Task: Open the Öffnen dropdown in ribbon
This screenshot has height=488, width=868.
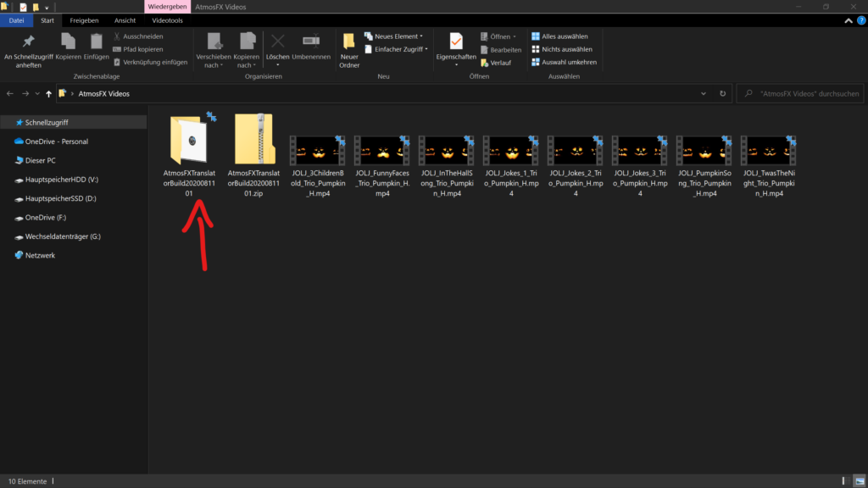Action: tap(498, 36)
